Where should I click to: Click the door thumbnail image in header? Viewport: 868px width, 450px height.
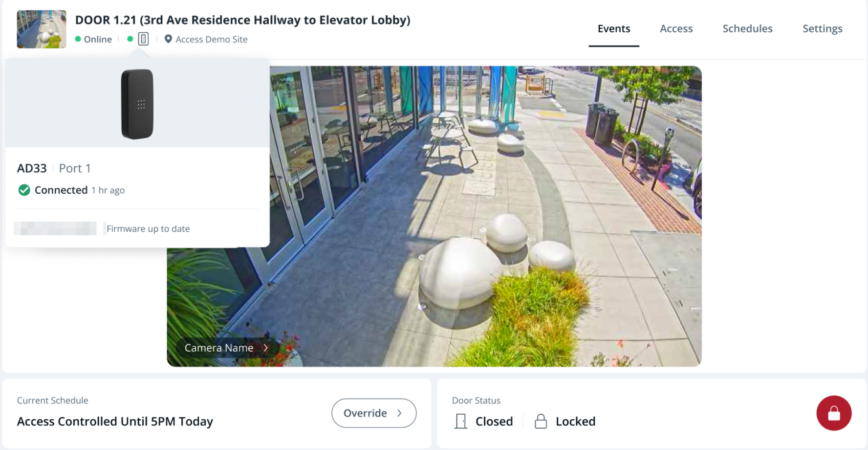point(42,29)
